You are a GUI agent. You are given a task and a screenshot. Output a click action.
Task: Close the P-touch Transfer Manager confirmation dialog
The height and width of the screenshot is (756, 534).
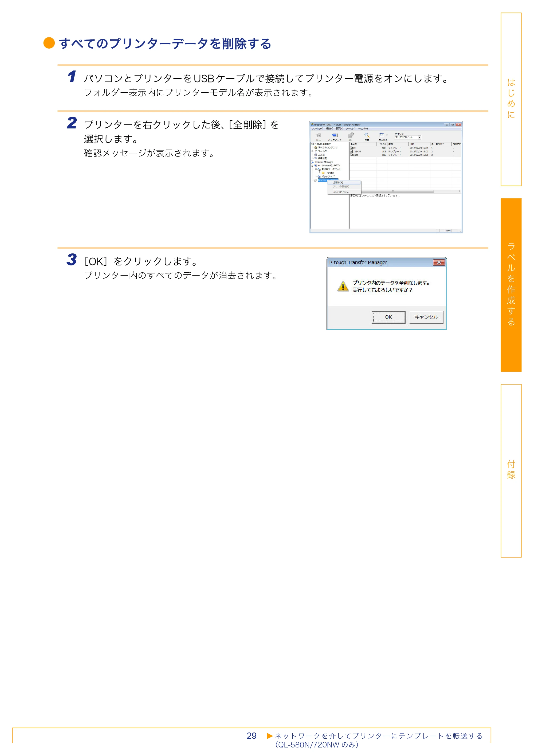tap(438, 263)
